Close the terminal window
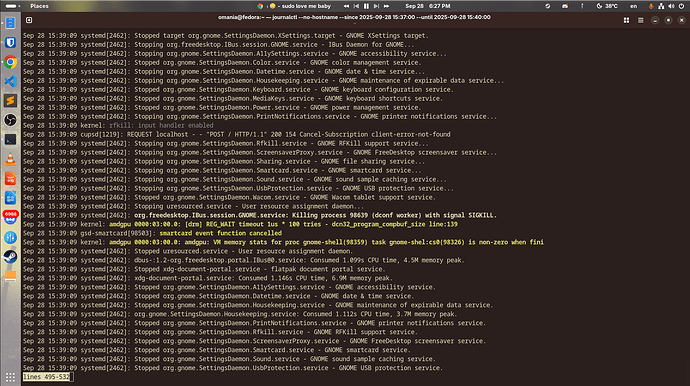 [682, 20]
